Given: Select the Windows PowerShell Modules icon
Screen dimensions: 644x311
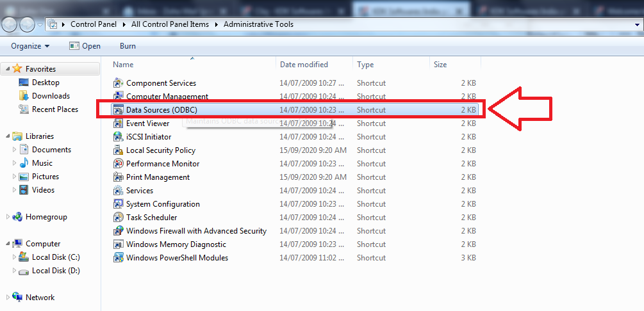Looking at the screenshot, I should [x=119, y=258].
